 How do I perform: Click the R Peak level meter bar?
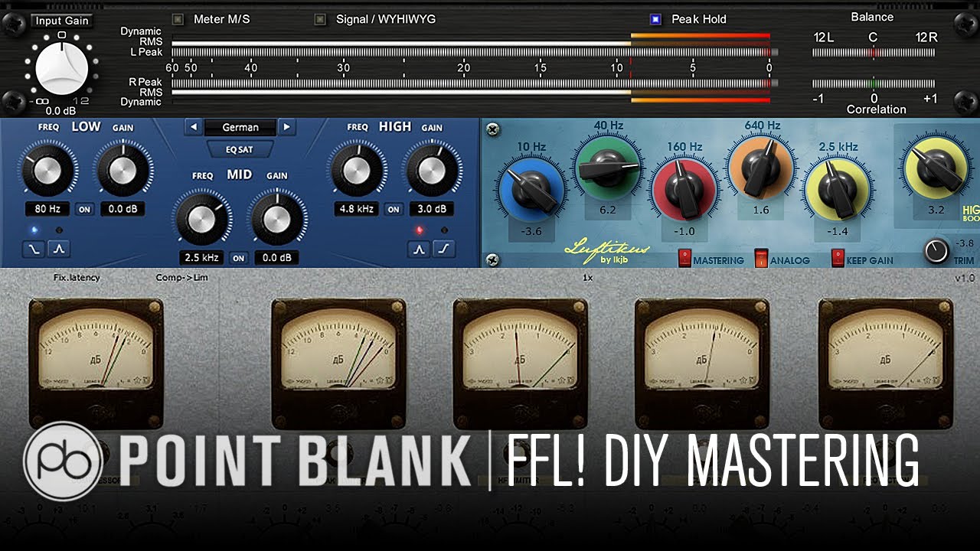pyautogui.click(x=475, y=82)
